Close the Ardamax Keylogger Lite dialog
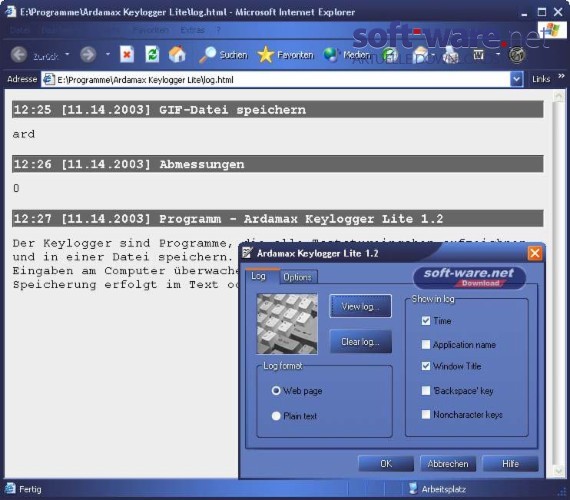Screen dimensions: 570x500 [535, 253]
